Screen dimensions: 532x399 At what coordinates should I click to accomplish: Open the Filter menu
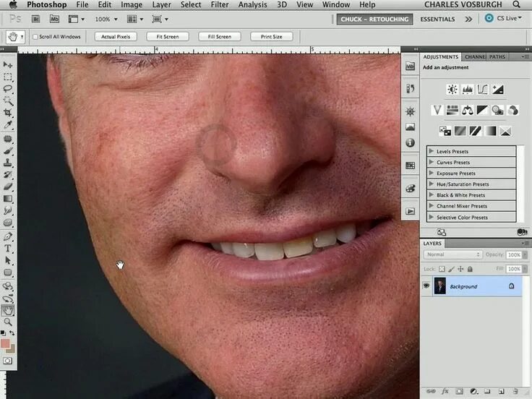220,5
